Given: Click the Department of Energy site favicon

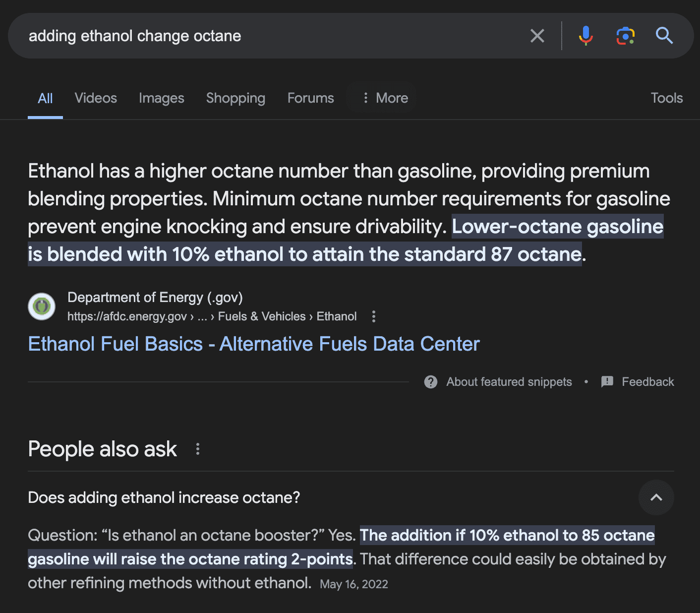Looking at the screenshot, I should [42, 306].
